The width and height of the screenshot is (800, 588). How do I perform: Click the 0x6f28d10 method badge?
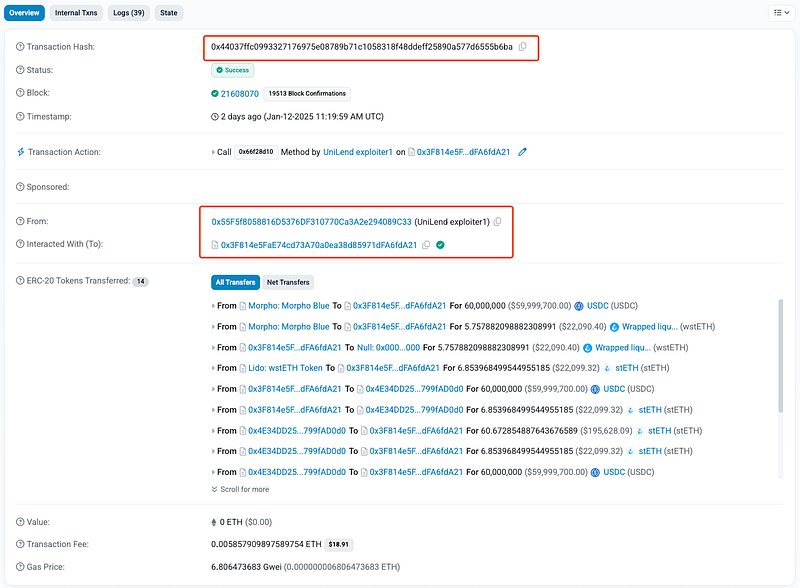point(255,152)
